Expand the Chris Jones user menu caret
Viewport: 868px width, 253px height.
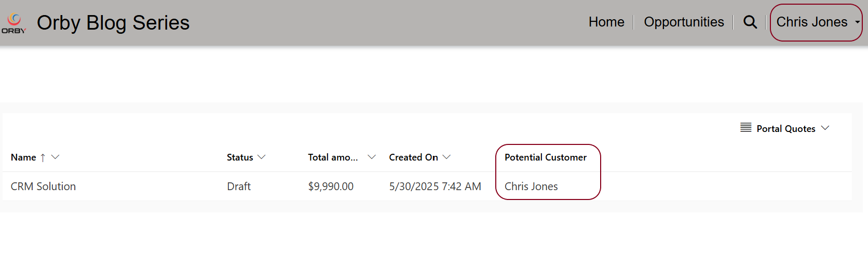point(858,22)
